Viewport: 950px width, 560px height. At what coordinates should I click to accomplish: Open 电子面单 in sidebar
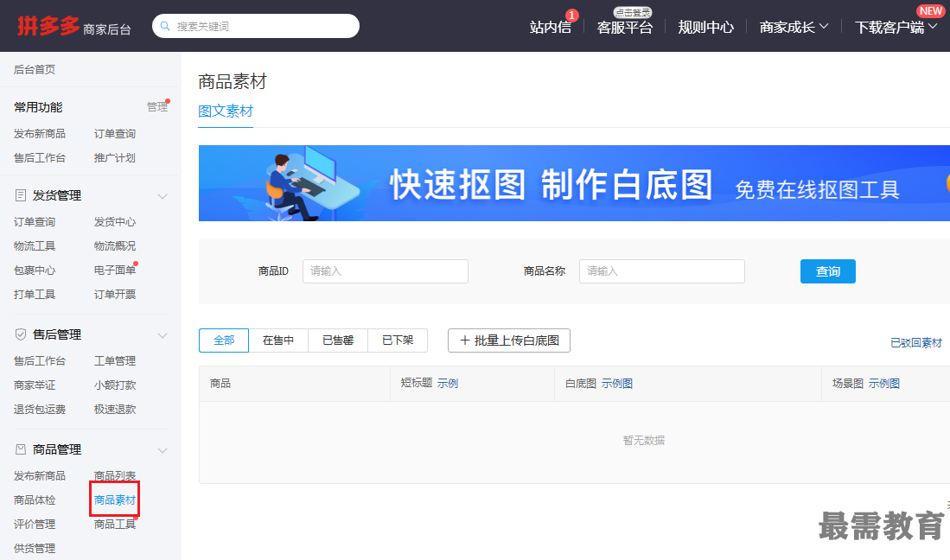114,270
